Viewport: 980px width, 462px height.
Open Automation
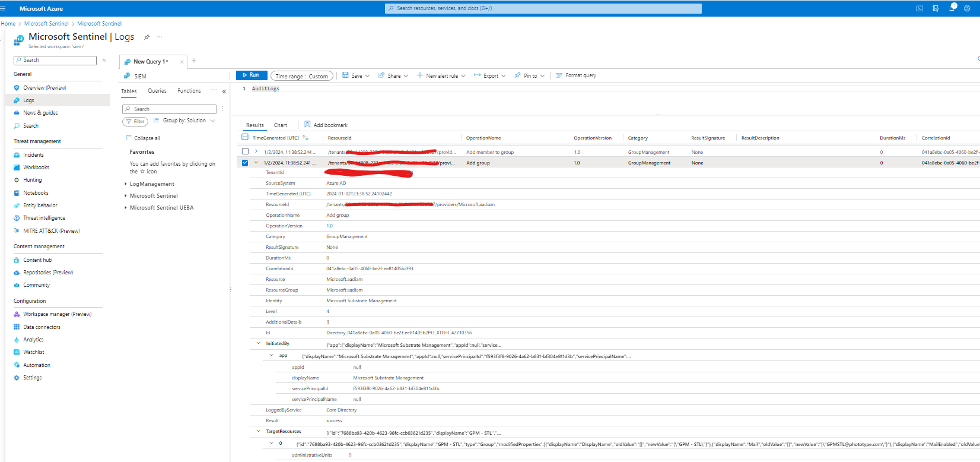[x=37, y=365]
